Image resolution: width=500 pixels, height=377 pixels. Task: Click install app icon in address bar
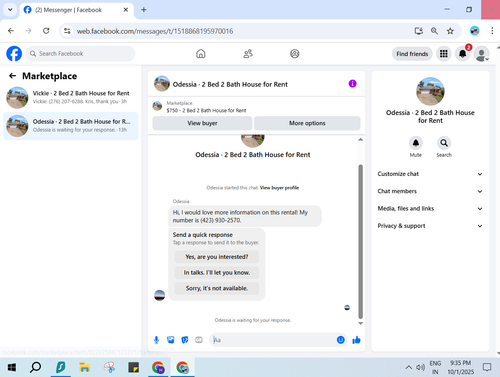(x=419, y=31)
